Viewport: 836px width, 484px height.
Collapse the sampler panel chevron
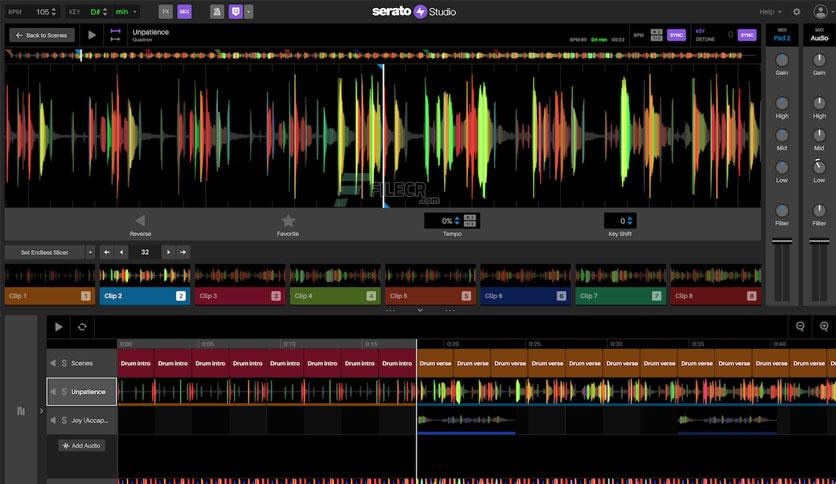[420, 310]
